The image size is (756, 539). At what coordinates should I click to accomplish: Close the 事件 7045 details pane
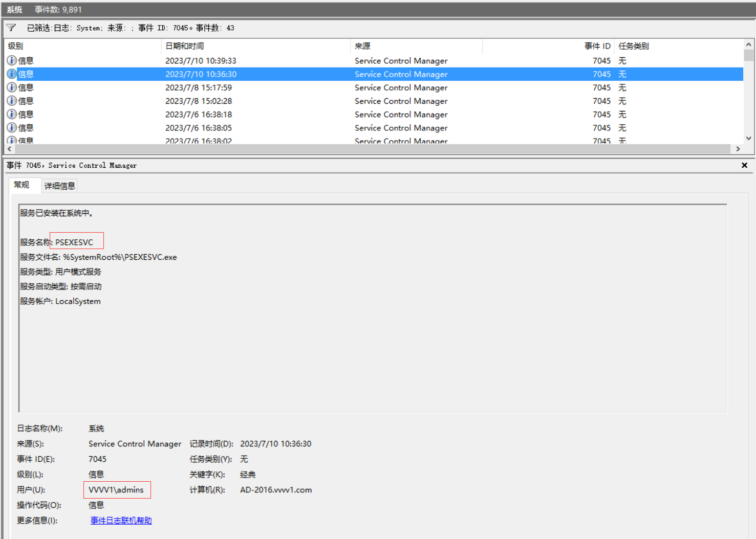(745, 165)
